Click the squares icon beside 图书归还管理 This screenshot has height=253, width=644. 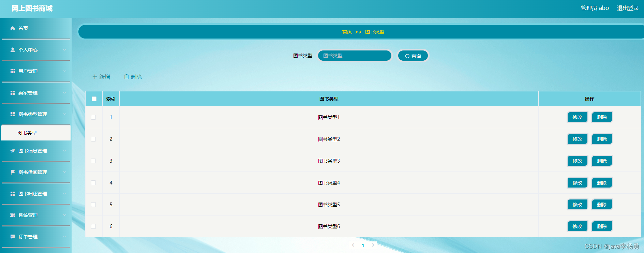click(x=13, y=194)
